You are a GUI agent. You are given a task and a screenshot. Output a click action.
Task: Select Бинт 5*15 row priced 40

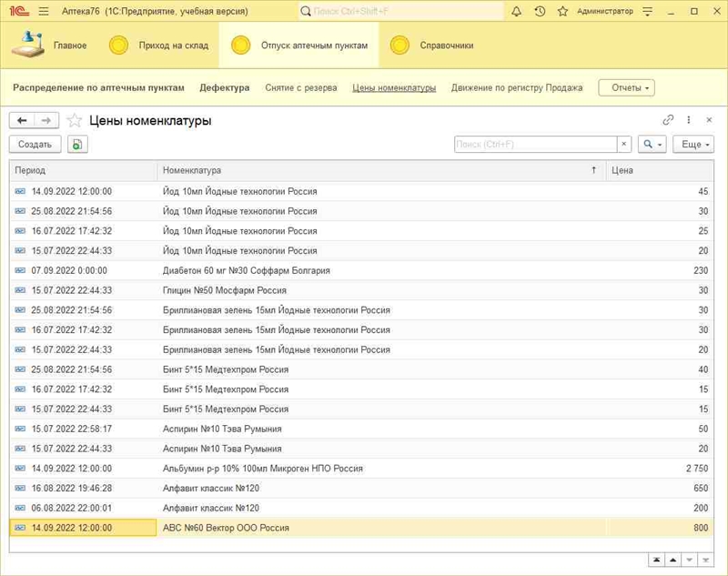(x=361, y=369)
